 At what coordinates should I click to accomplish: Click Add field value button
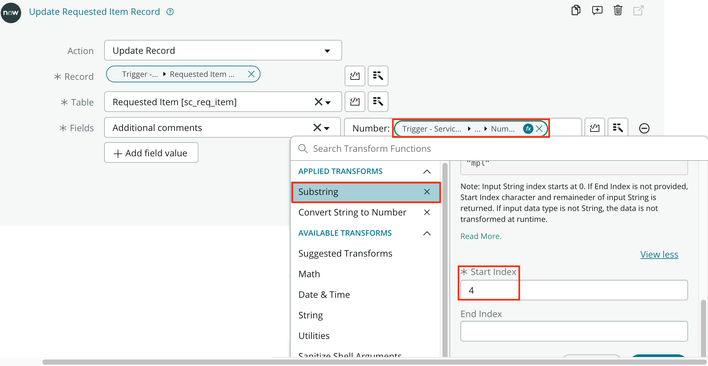tap(151, 153)
